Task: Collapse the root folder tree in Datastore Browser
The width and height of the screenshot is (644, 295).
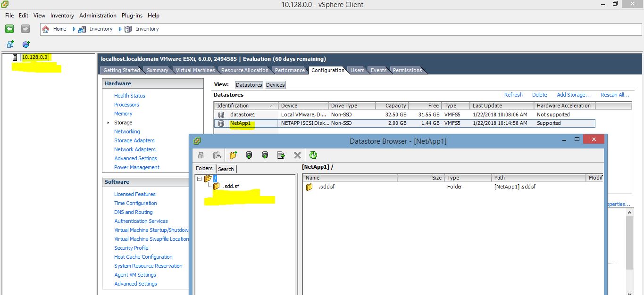Action: click(200, 178)
